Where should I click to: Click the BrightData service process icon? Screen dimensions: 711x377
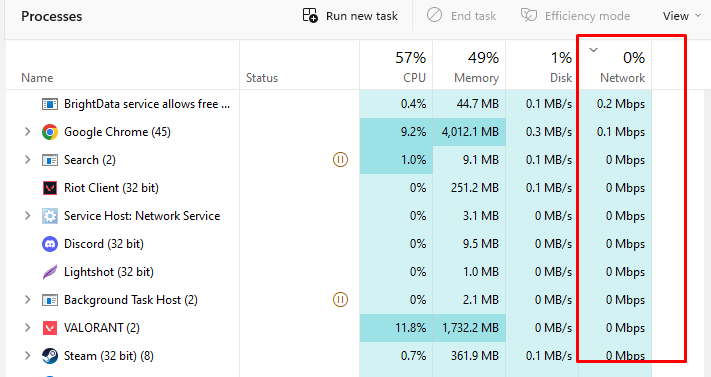[x=50, y=104]
